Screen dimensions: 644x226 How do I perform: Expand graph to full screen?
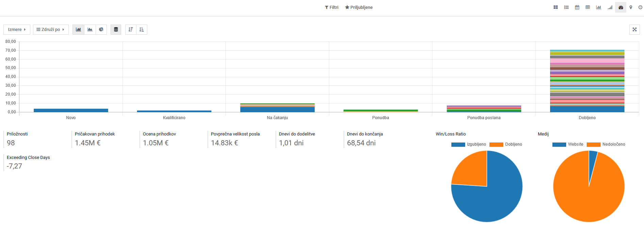(x=634, y=30)
